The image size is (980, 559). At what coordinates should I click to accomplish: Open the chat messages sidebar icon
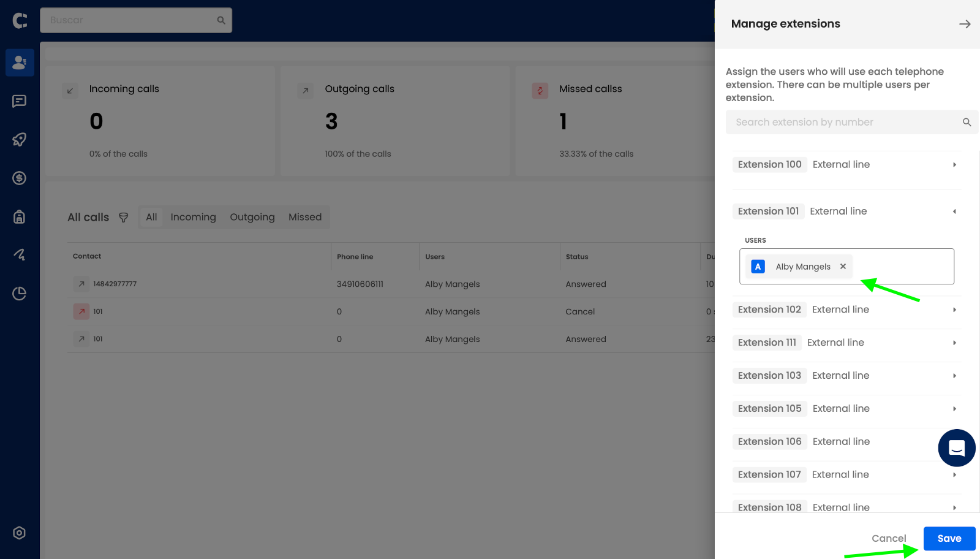pos(20,101)
